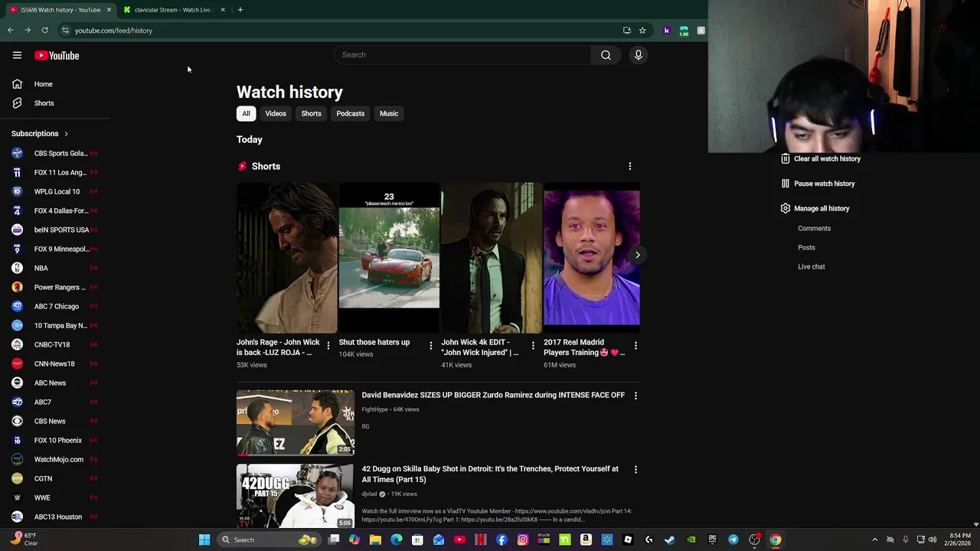Open Live chat history link
The width and height of the screenshot is (980, 551).
811,266
